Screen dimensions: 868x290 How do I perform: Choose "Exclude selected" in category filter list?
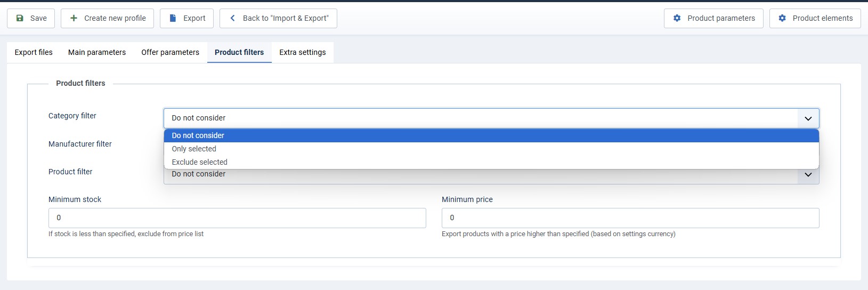tap(491, 162)
